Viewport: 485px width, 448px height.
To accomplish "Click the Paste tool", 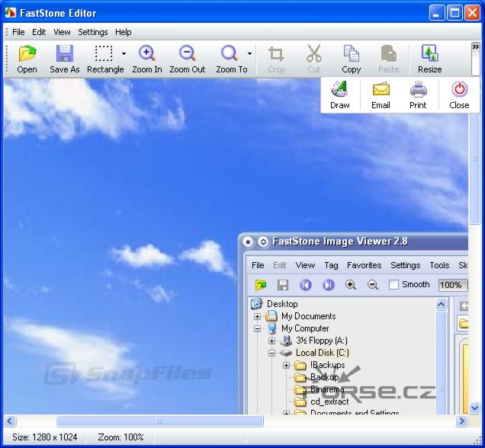I will pos(389,59).
